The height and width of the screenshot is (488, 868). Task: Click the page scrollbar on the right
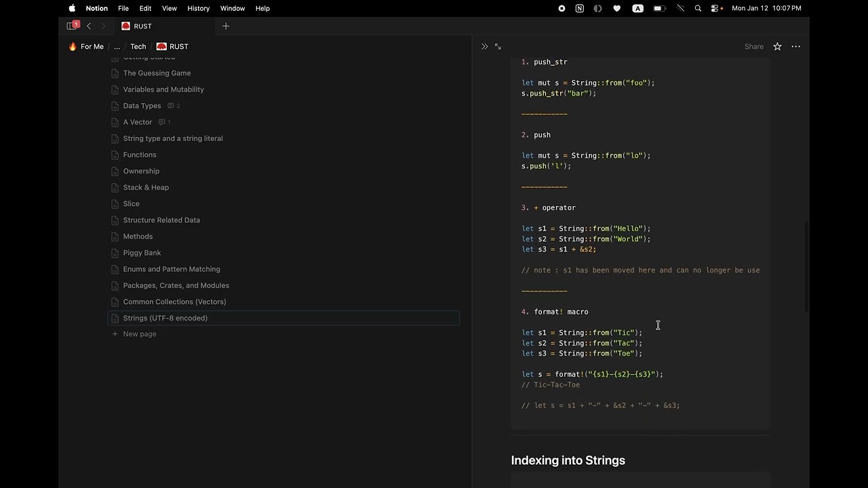[806, 266]
